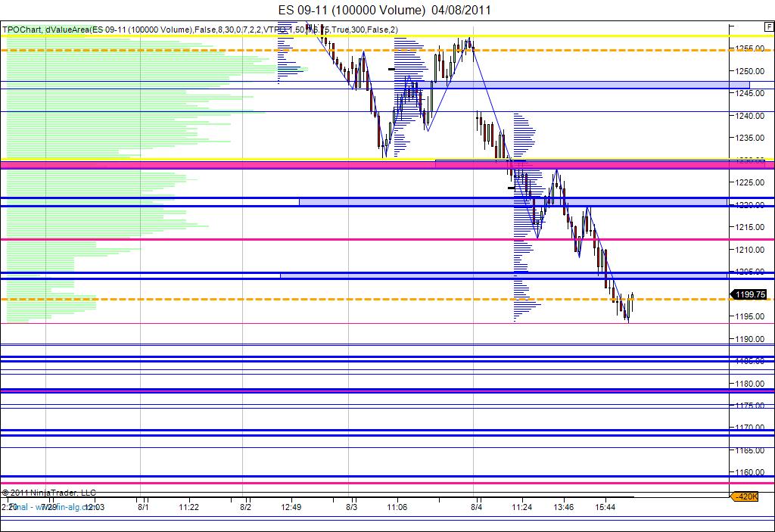Click the 1225.00 price axis label
This screenshot has width=775, height=532.
click(x=750, y=182)
